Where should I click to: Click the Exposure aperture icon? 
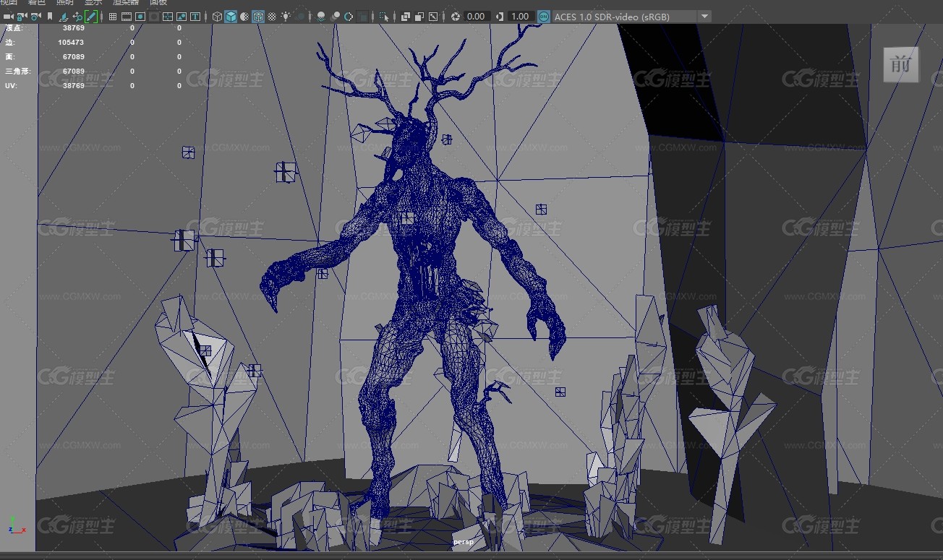(x=455, y=17)
